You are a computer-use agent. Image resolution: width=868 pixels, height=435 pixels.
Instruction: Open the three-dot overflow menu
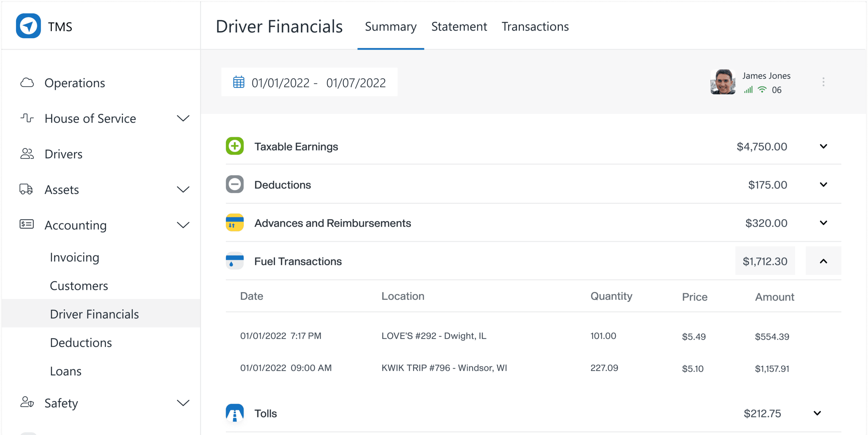point(823,82)
